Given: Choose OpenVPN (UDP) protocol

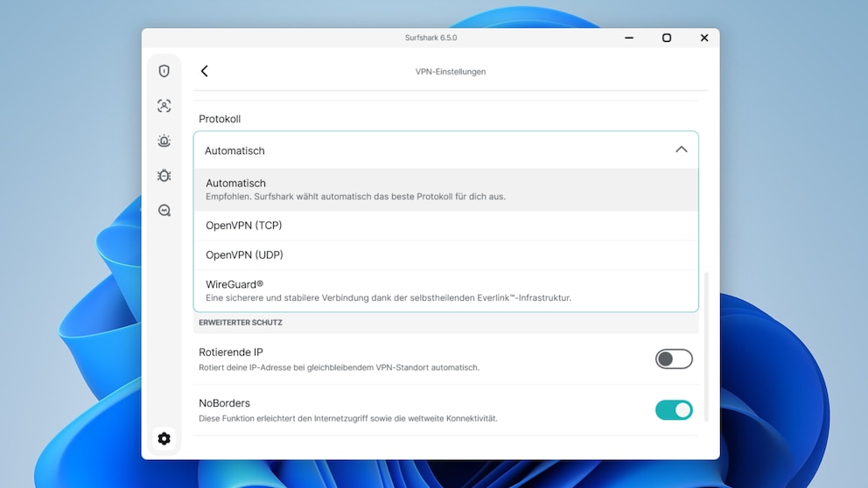Looking at the screenshot, I should (x=446, y=254).
